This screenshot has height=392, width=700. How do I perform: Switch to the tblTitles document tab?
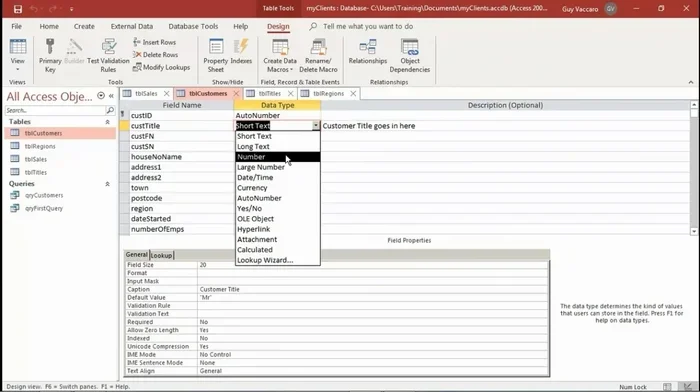pyautogui.click(x=270, y=93)
